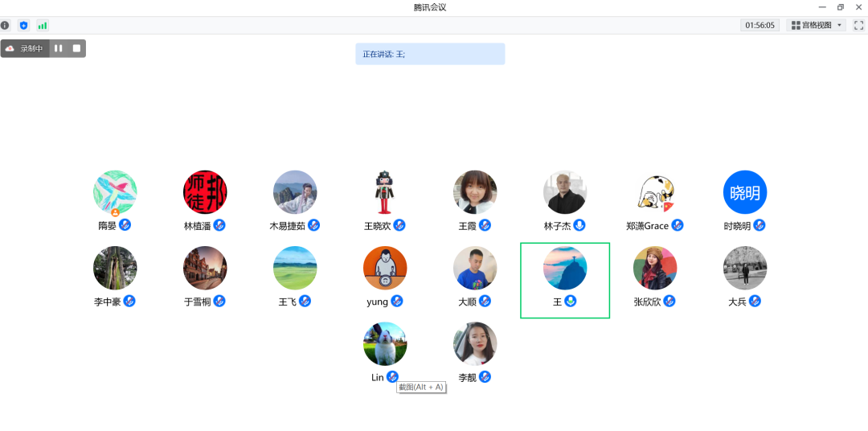Restore down the 腾讯会议 window
Screen dimensions: 868x431
click(x=841, y=7)
